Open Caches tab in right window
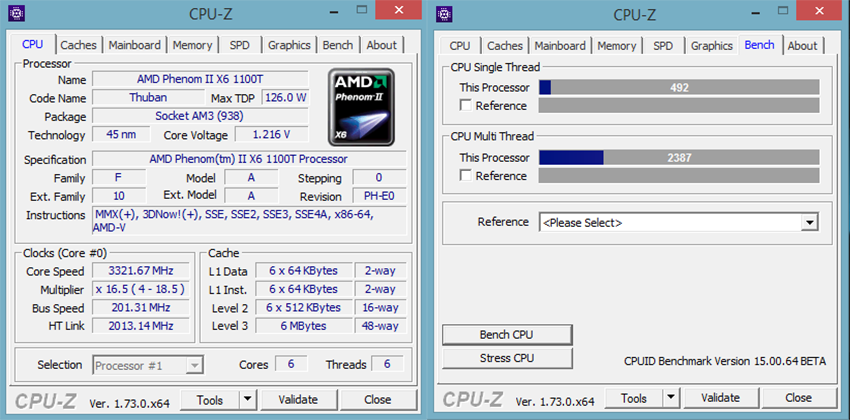The image size is (850, 420). (x=505, y=46)
